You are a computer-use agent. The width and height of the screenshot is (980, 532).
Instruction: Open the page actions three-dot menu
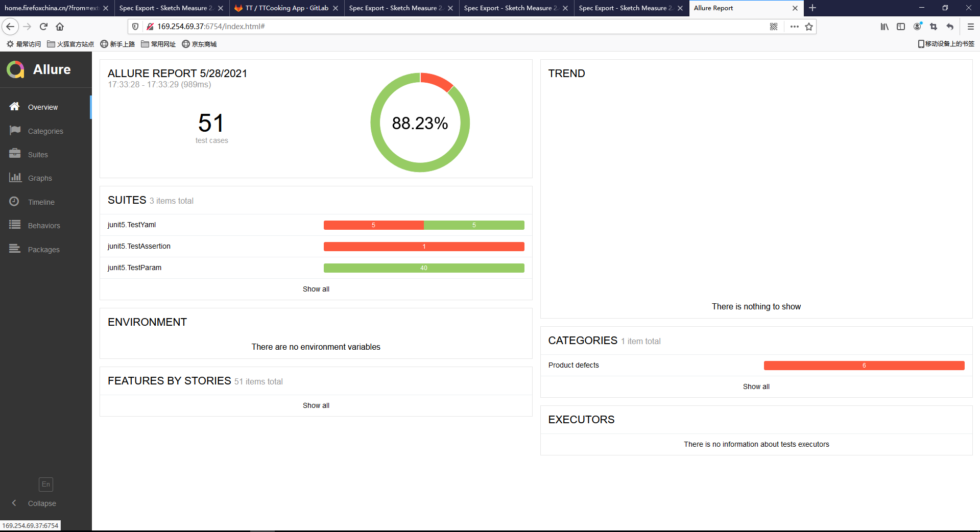pyautogui.click(x=794, y=27)
